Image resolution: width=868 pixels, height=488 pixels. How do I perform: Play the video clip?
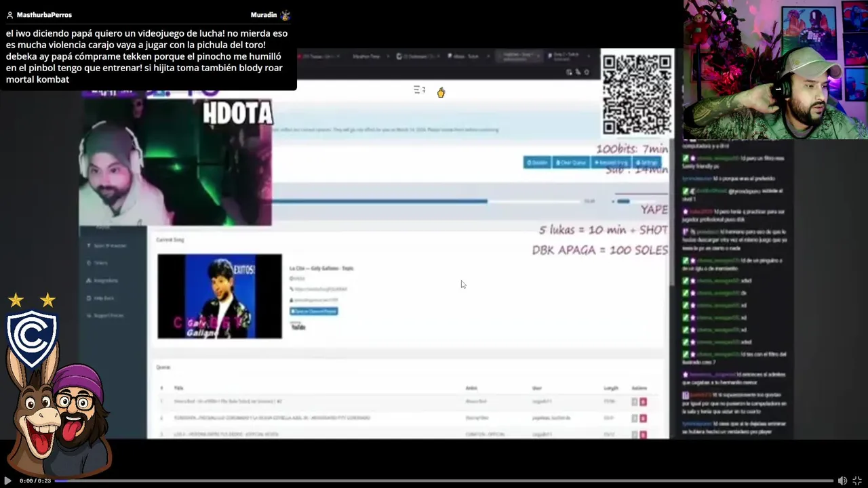[7, 481]
